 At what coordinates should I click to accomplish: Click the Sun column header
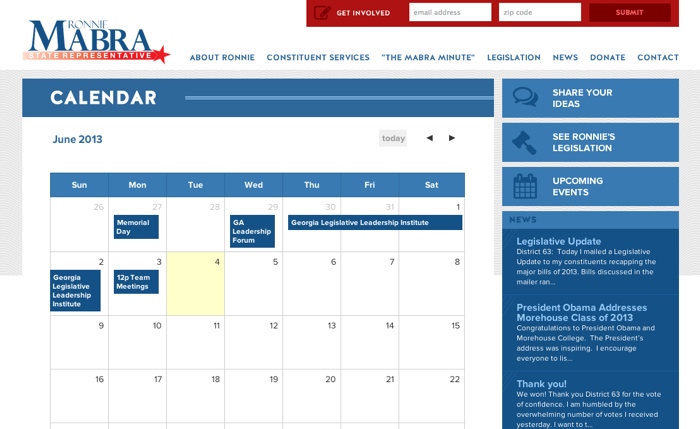point(79,185)
